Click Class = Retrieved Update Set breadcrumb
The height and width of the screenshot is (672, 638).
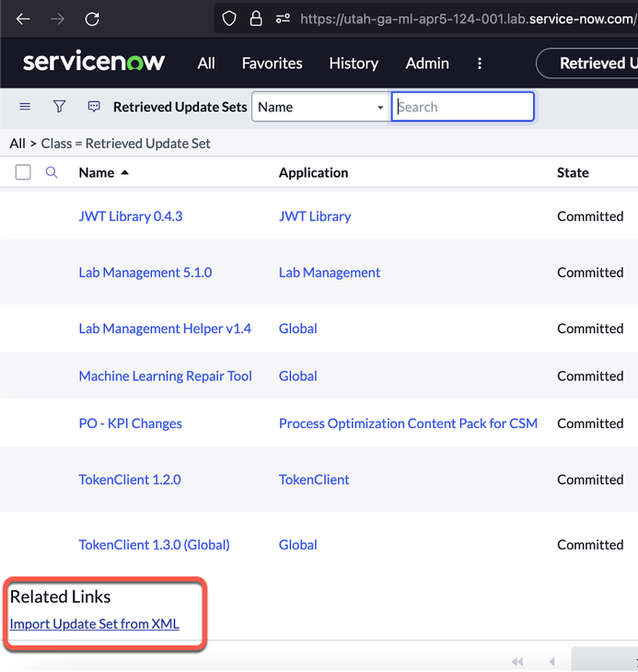[125, 143]
